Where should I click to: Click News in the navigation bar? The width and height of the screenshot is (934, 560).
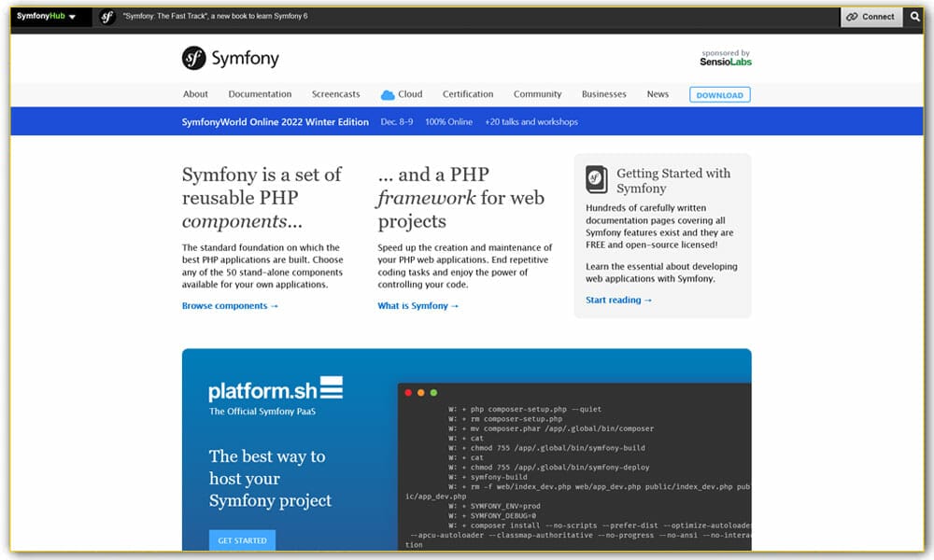(x=658, y=93)
